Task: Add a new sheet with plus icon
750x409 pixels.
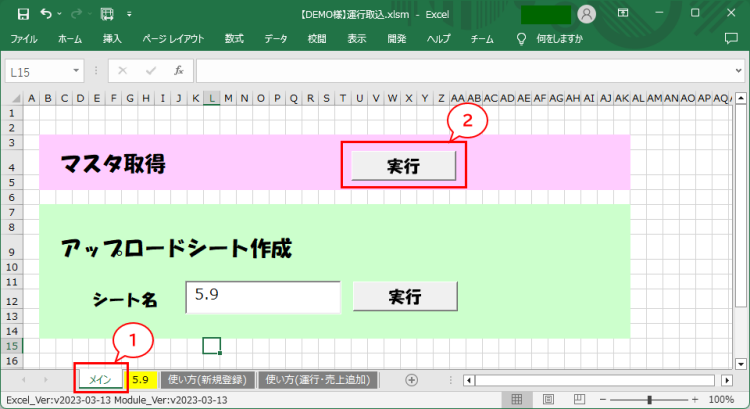Action: click(411, 380)
